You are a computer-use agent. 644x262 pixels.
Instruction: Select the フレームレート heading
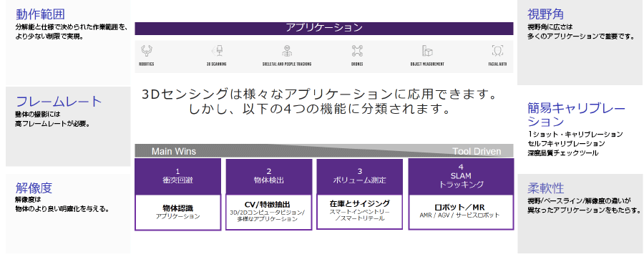[x=59, y=102]
